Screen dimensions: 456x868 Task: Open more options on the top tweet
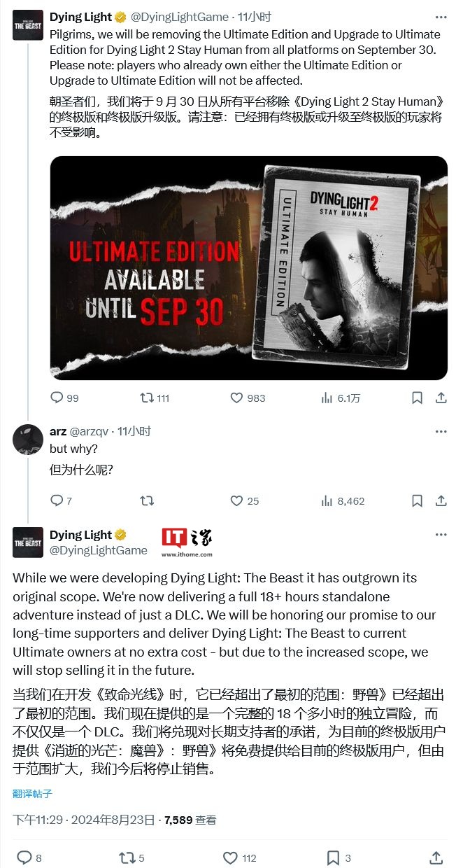(441, 16)
